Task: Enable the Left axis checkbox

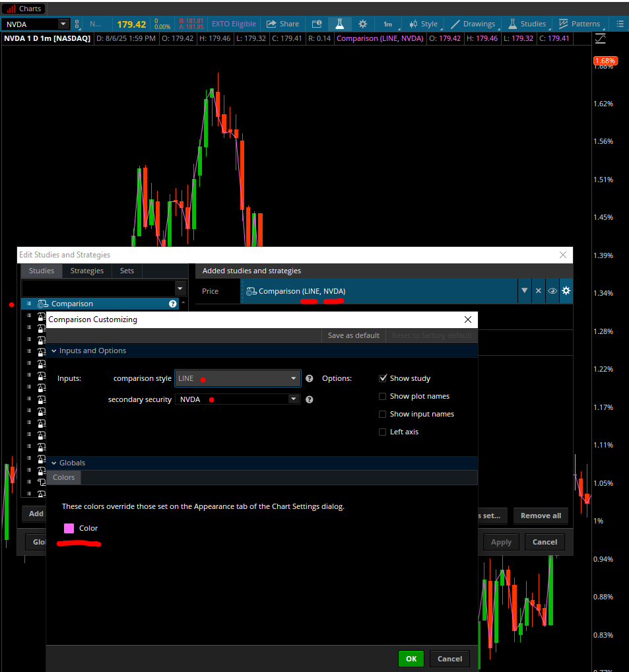Action: 383,432
